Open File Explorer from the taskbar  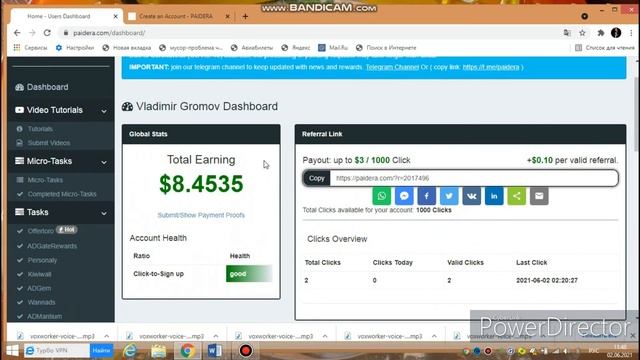[x=158, y=351]
